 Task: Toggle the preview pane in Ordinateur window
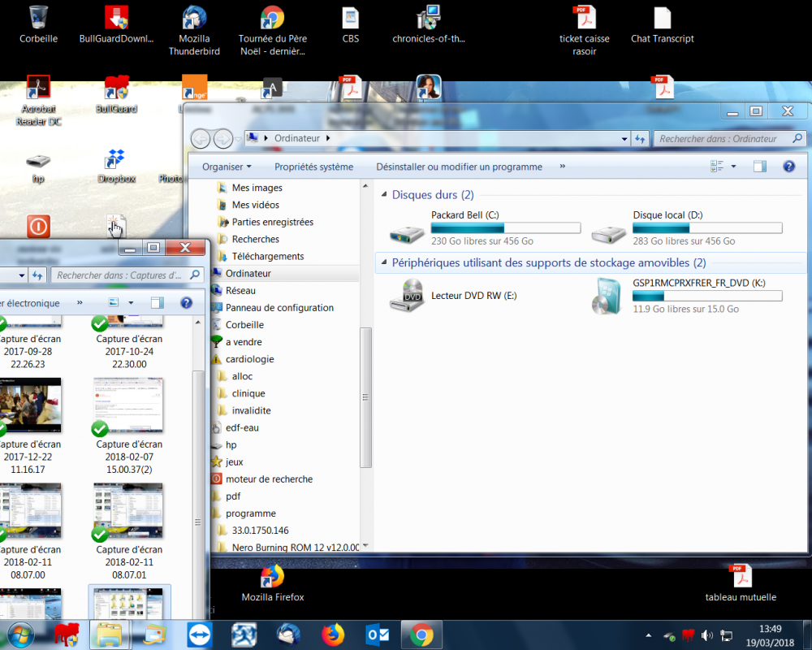coord(759,167)
